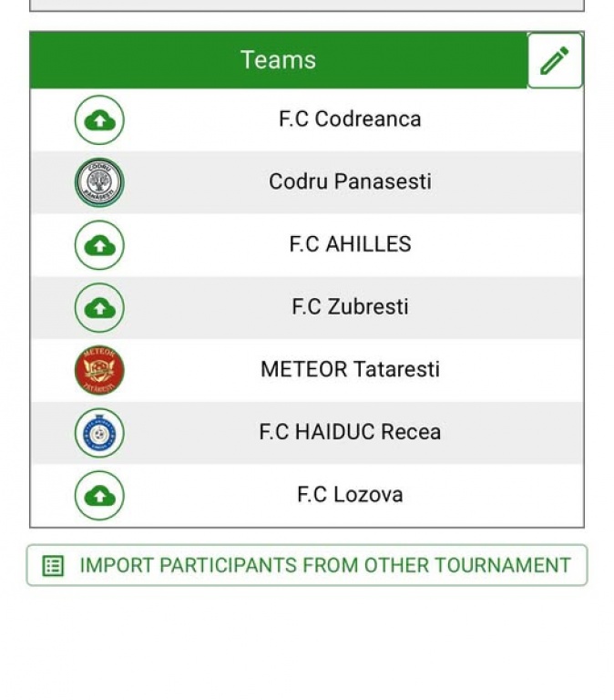The width and height of the screenshot is (614, 700).
Task: Click the Codru Panasesti team logo
Action: pos(99,182)
